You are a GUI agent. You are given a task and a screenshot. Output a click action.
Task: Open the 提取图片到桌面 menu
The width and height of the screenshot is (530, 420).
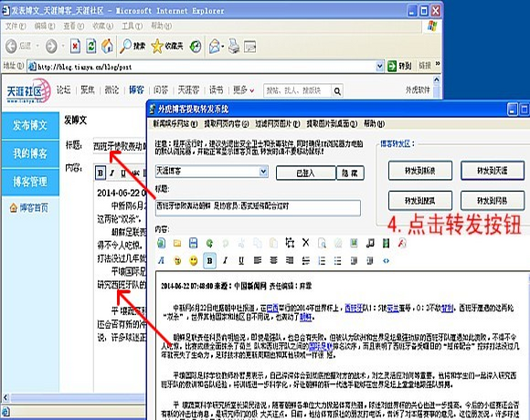pyautogui.click(x=332, y=123)
